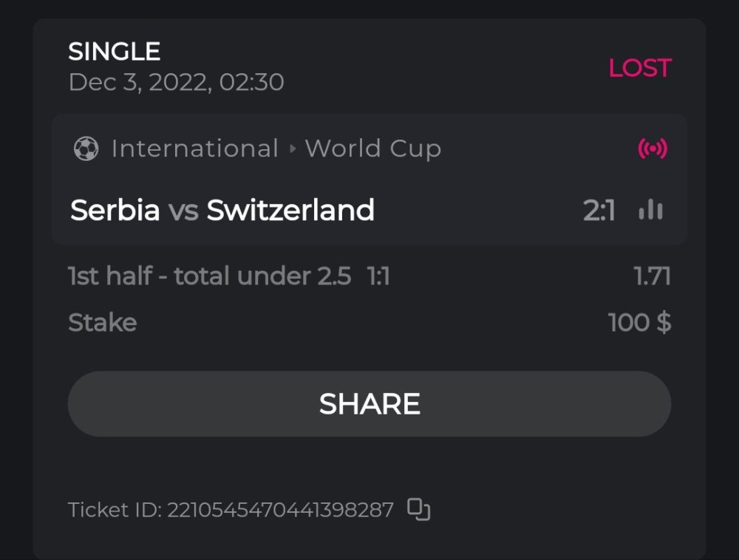This screenshot has width=739, height=560.
Task: Click the pink live broadcast icon
Action: [x=653, y=149]
